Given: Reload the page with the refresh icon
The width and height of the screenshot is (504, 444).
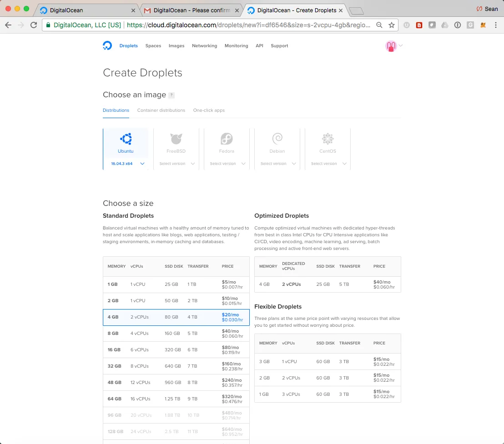Looking at the screenshot, I should 33,25.
